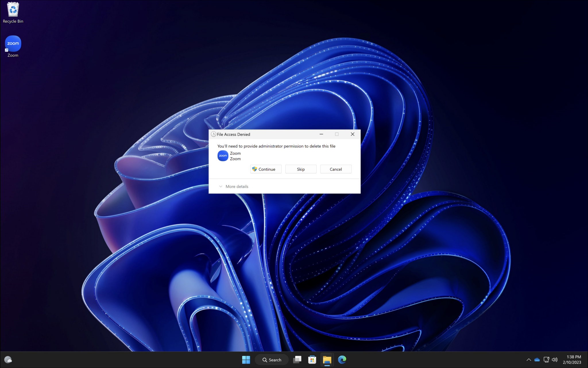Launch Microsoft Store from taskbar
Image resolution: width=588 pixels, height=368 pixels.
click(x=312, y=360)
